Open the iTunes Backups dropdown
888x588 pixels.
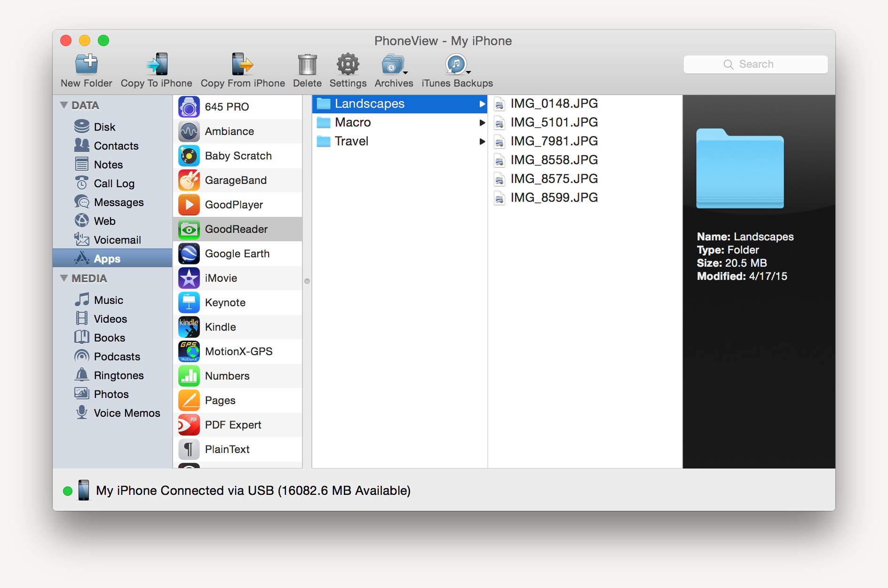click(x=457, y=65)
